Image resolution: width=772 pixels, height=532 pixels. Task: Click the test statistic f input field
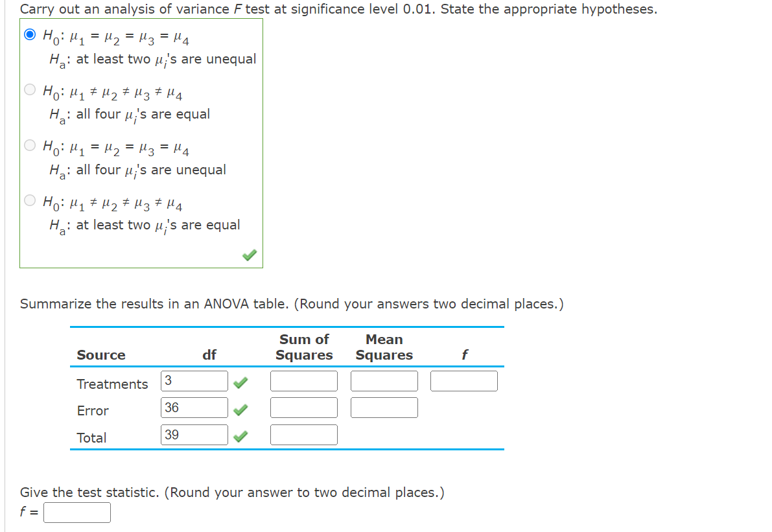(76, 512)
